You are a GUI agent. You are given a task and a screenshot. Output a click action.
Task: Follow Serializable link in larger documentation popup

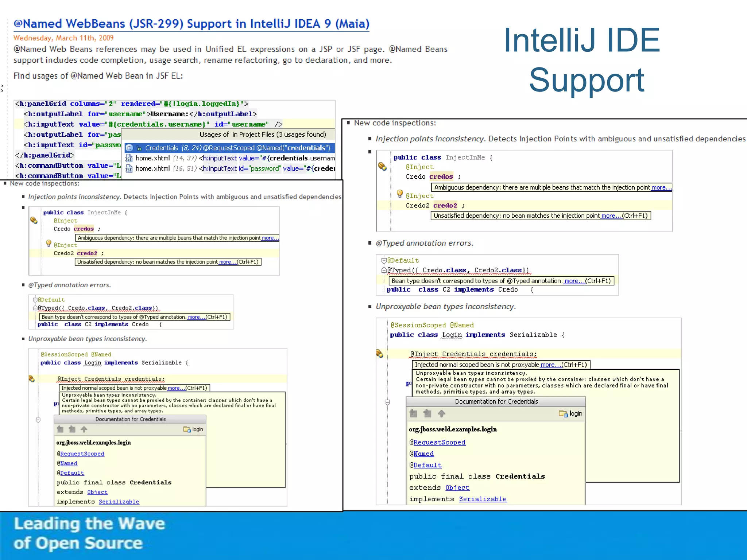coord(482,499)
